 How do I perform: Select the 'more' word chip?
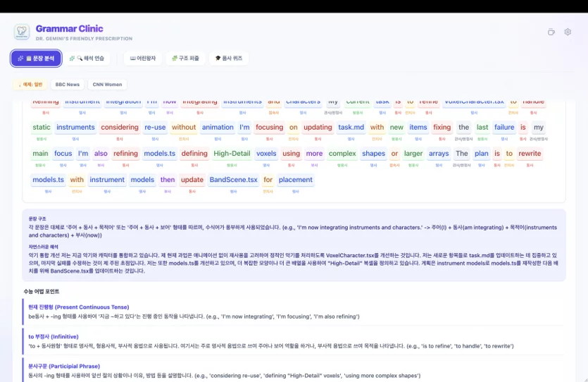314,154
